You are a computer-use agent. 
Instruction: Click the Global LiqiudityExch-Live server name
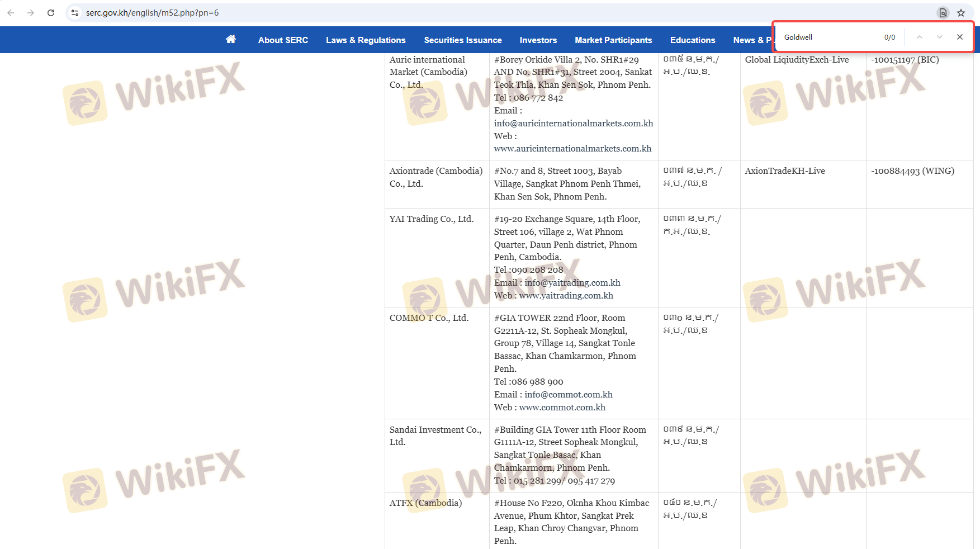point(797,60)
